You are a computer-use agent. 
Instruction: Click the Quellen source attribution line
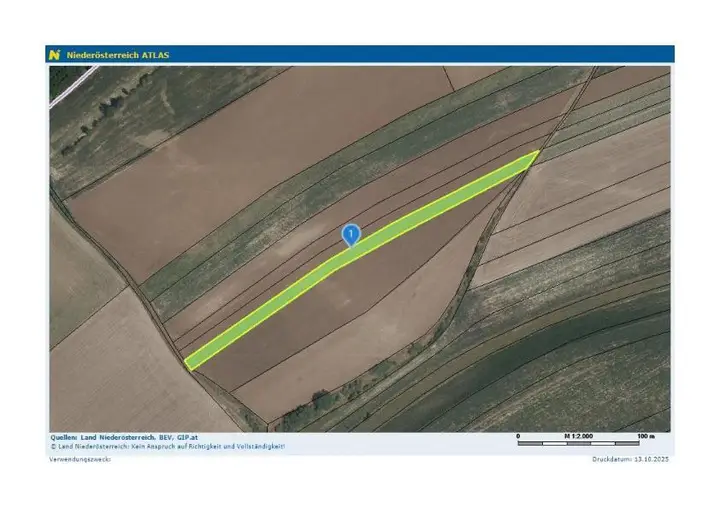pyautogui.click(x=127, y=437)
